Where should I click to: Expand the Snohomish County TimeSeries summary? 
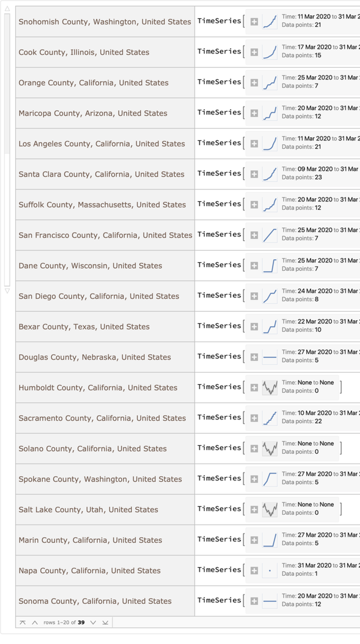pyautogui.click(x=254, y=22)
